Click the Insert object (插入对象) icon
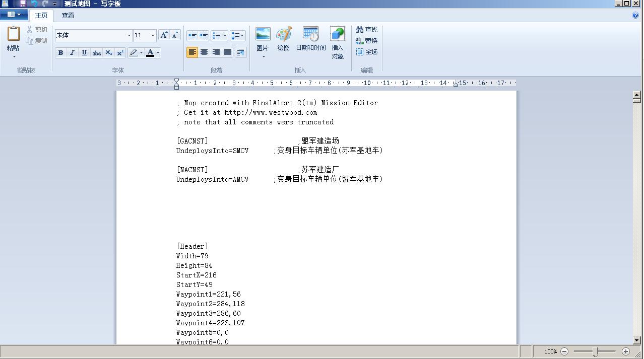This screenshot has height=359, width=644. [338, 34]
